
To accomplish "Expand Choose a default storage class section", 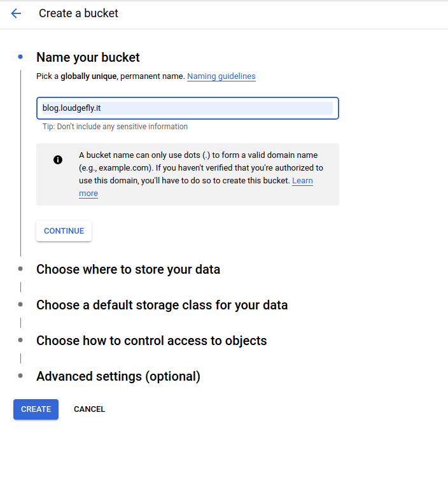I will tap(162, 305).
